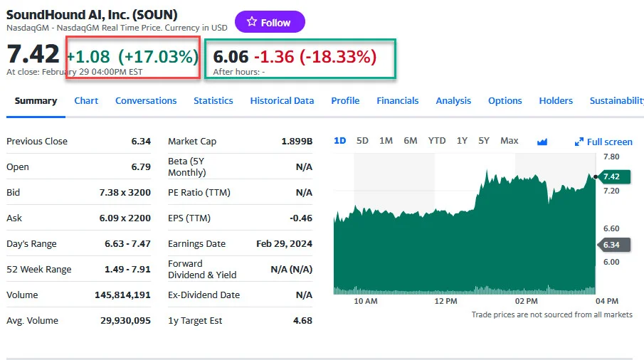Click the Forward Dividend & Yield label
Image resolution: width=644 pixels, height=360 pixels.
pos(202,269)
